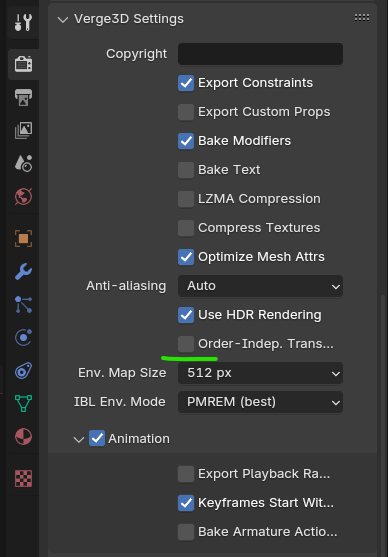This screenshot has width=388, height=557.
Task: Open the Particles properties tab
Action: pos(23,305)
